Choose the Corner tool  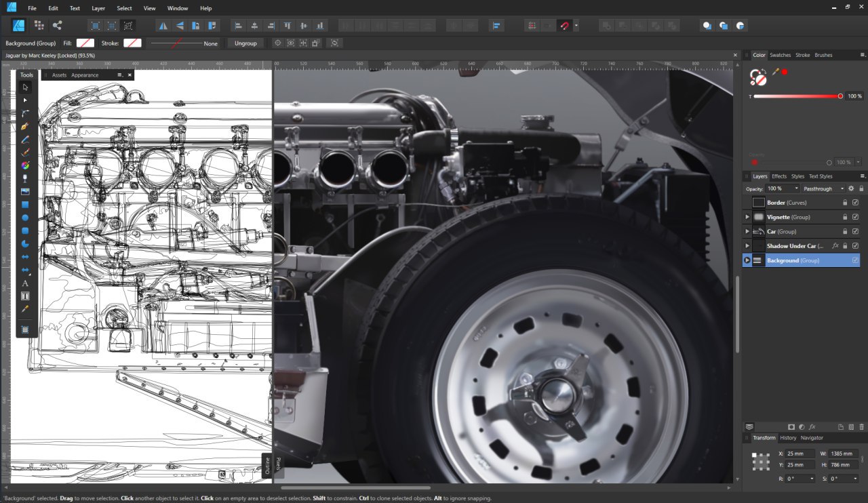(x=25, y=113)
